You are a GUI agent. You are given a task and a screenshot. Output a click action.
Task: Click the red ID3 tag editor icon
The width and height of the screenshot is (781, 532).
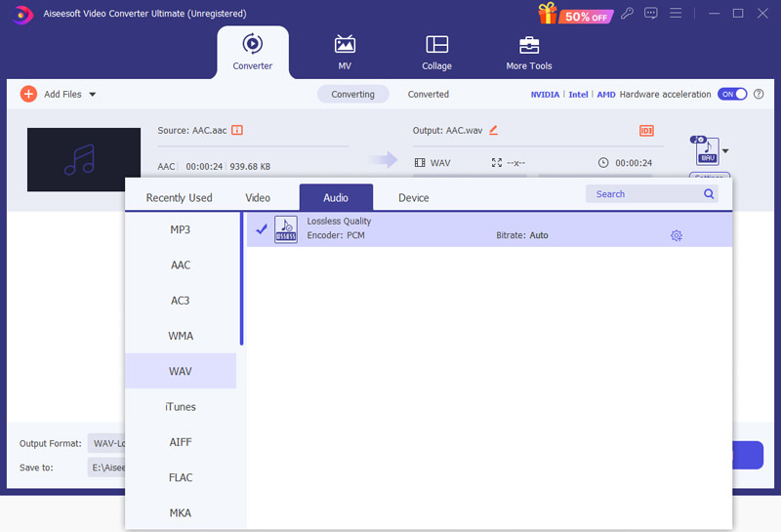coord(646,131)
